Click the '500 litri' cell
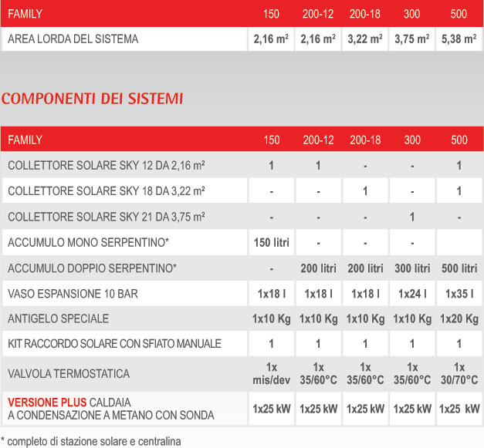Screen dimensions: 484x448 (x=459, y=268)
